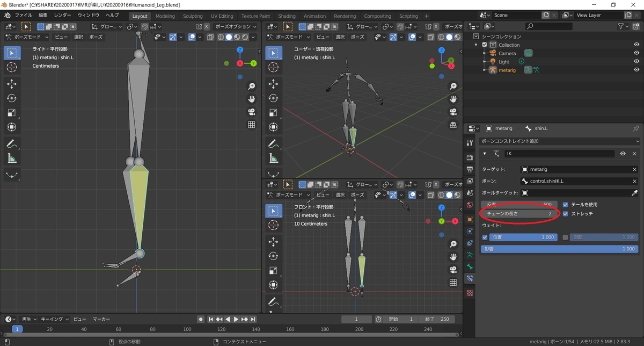The image size is (644, 346).
Task: Clear the metarig target field
Action: pos(634,169)
